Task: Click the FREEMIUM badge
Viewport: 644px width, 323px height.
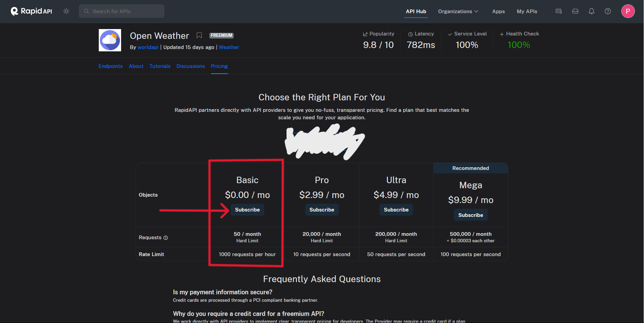Action: [x=222, y=35]
